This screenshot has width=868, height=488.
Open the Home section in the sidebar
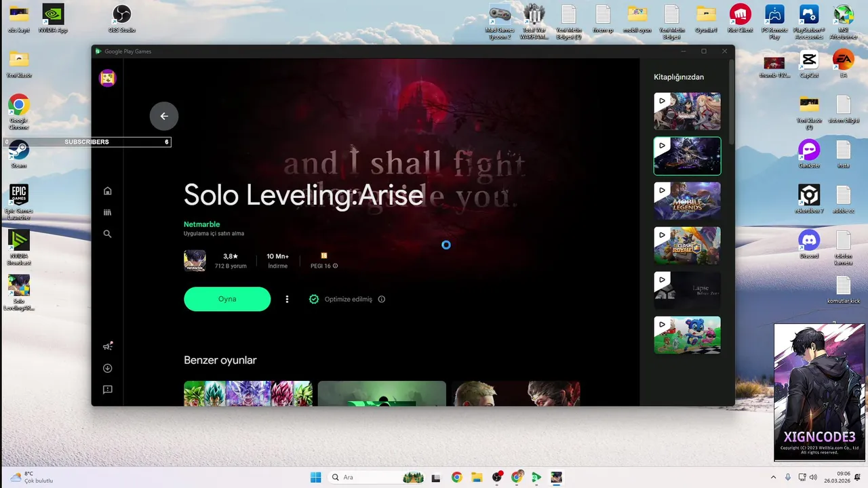pos(107,191)
